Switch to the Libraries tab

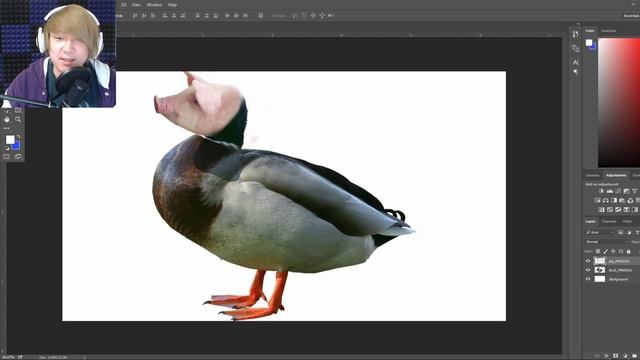[592, 176]
